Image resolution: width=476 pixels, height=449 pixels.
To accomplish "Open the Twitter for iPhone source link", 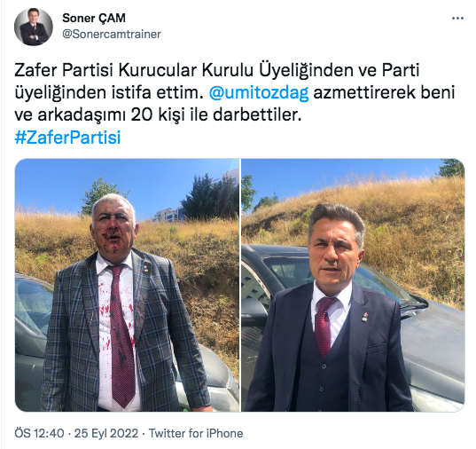I will (196, 433).
